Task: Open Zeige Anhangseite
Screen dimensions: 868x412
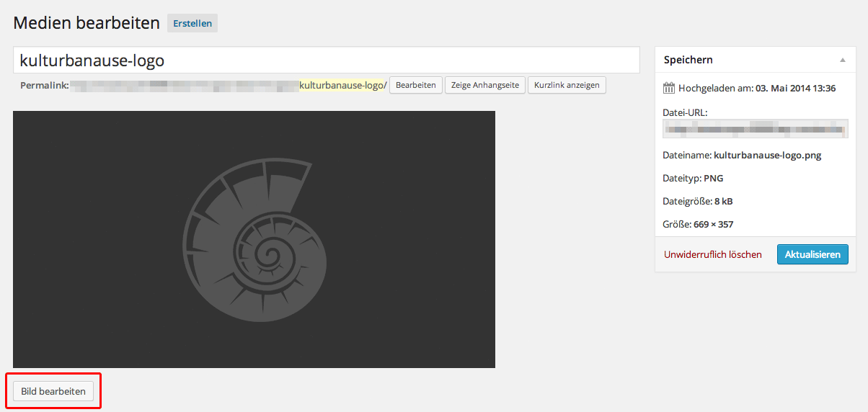Action: tap(485, 85)
